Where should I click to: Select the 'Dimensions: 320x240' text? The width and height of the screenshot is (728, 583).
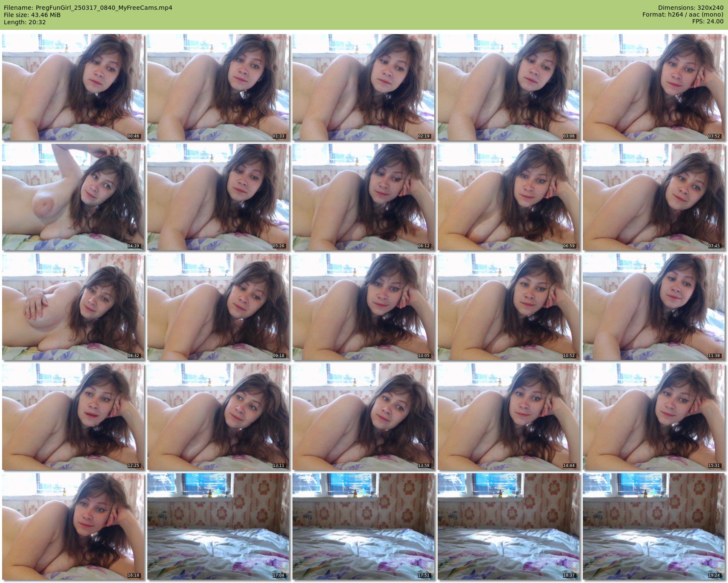point(691,8)
